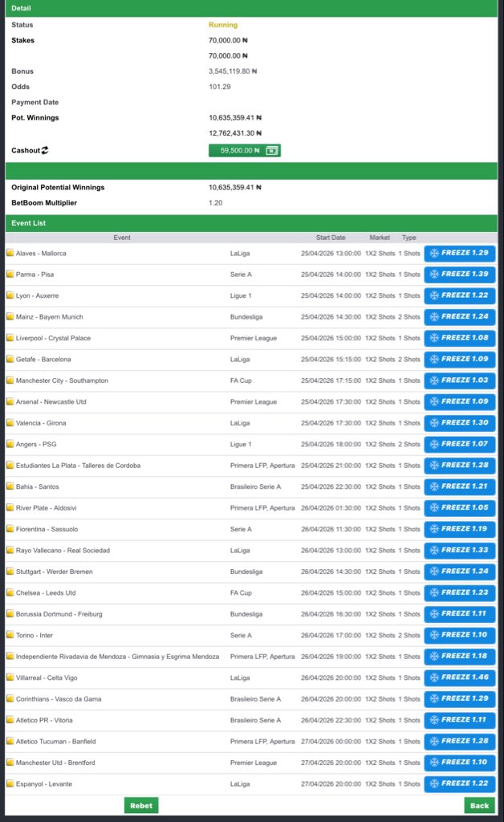Open folder icon for Villarreal - Celta Vigo
504x822 pixels.
[10, 678]
